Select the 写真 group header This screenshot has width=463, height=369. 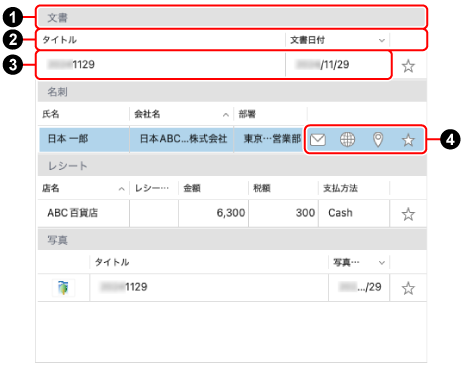pyautogui.click(x=232, y=240)
